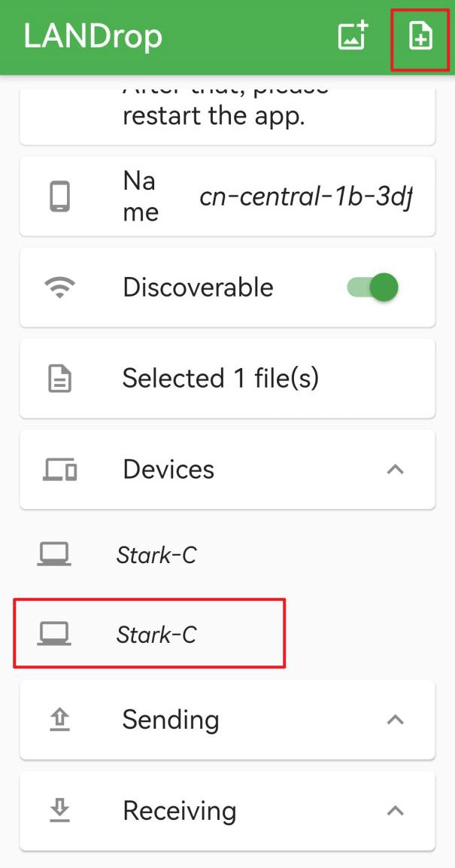The height and width of the screenshot is (868, 455).
Task: Click the laptop icon of the first Stark-C
Action: click(x=54, y=555)
